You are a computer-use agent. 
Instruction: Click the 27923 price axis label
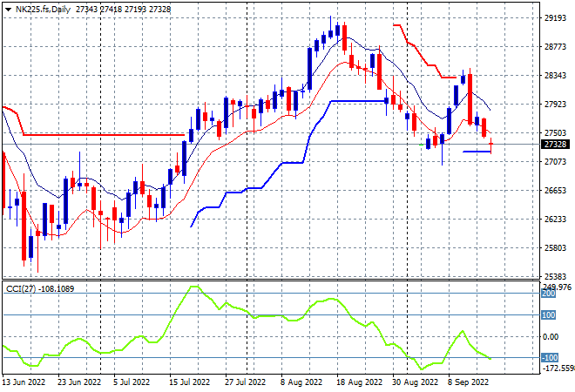(x=555, y=105)
